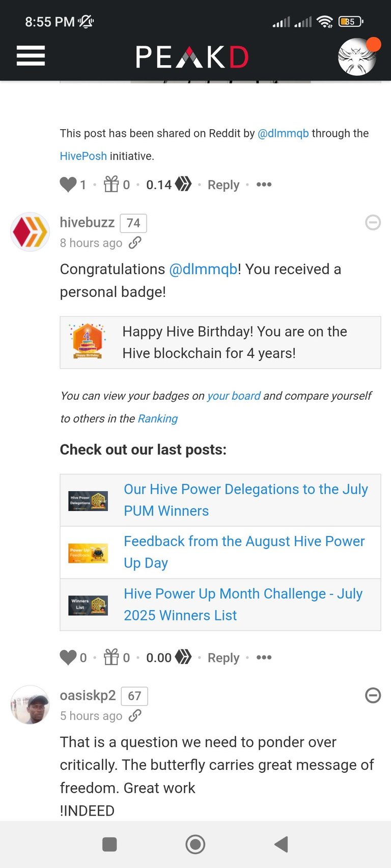Reply to the hivebuzz comment
391x868 pixels.
coord(224,657)
